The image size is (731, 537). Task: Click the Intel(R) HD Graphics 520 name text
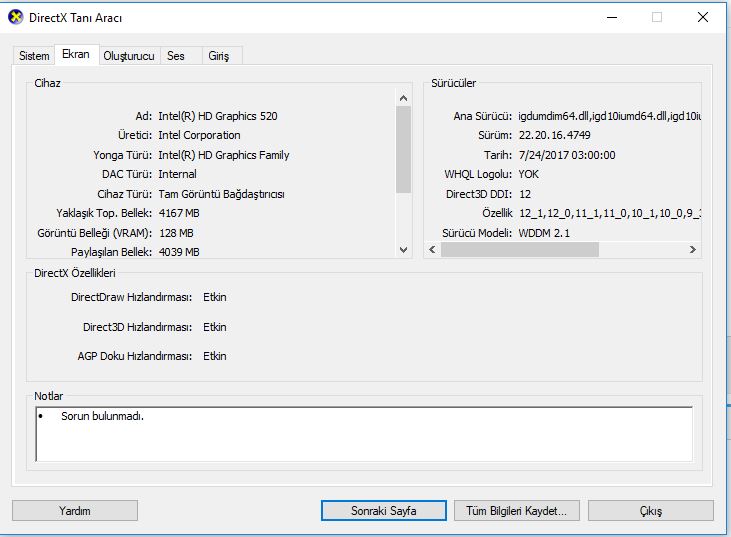point(218,116)
